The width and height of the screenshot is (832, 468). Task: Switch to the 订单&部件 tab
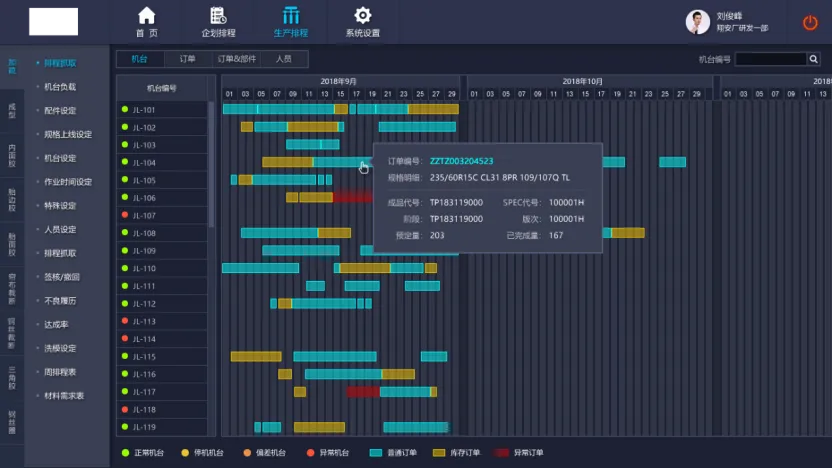coord(236,60)
